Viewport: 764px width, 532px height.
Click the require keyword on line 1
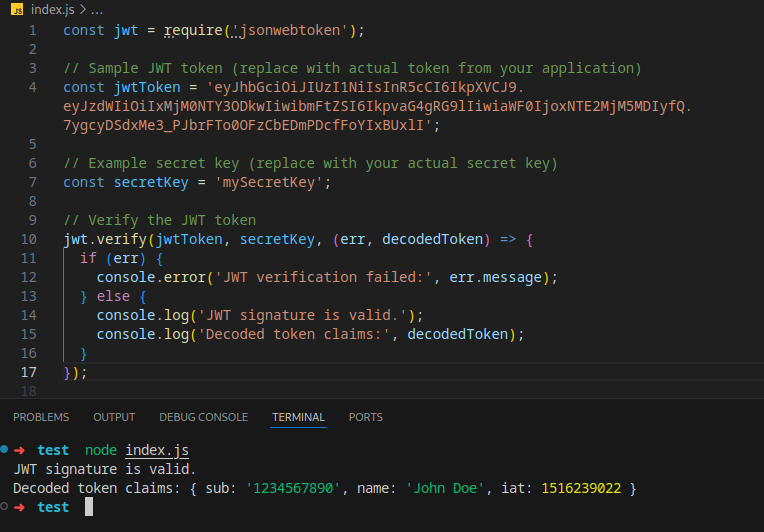click(193, 30)
